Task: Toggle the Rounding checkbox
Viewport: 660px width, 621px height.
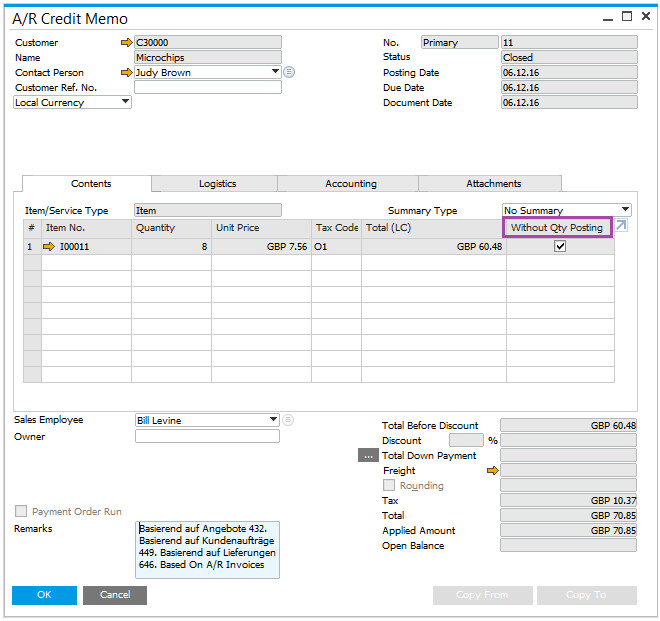Action: point(389,485)
